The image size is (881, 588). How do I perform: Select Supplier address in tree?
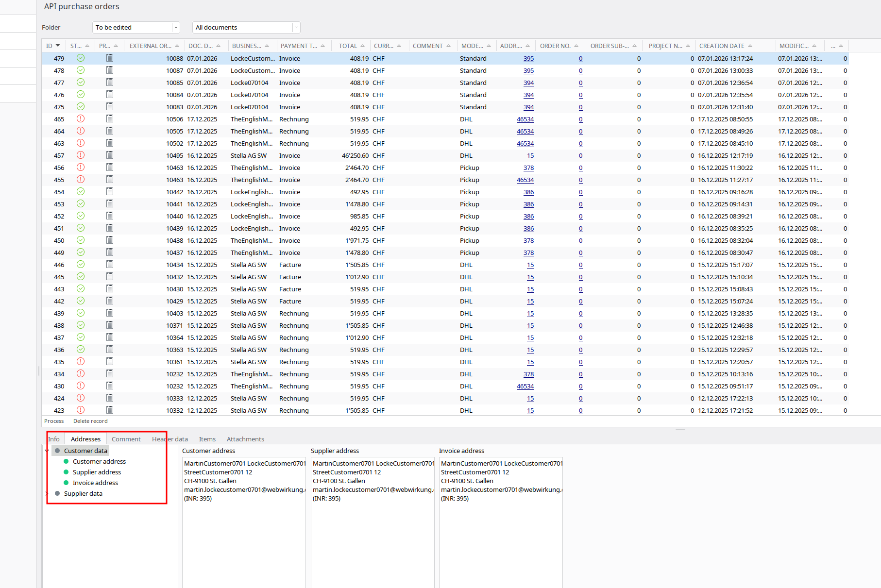(97, 472)
